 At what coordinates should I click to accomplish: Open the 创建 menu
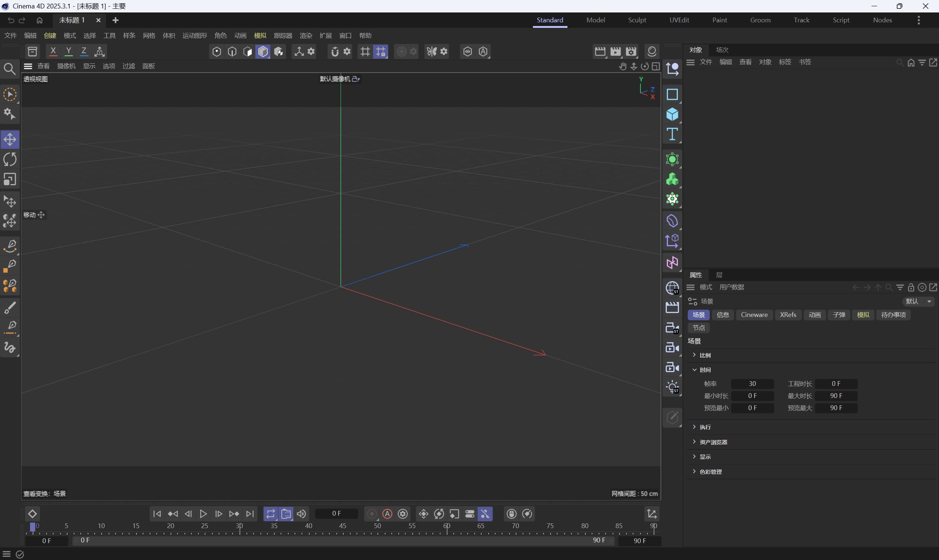(x=50, y=36)
